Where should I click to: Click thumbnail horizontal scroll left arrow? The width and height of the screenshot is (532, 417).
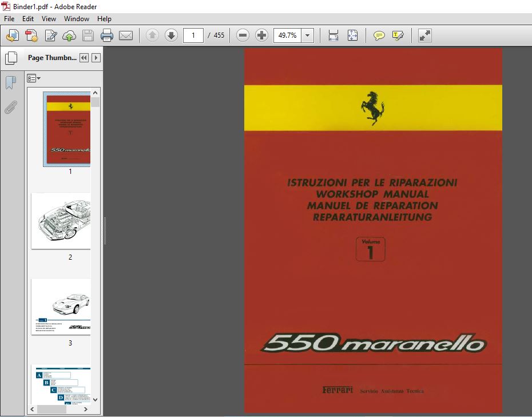point(32,409)
